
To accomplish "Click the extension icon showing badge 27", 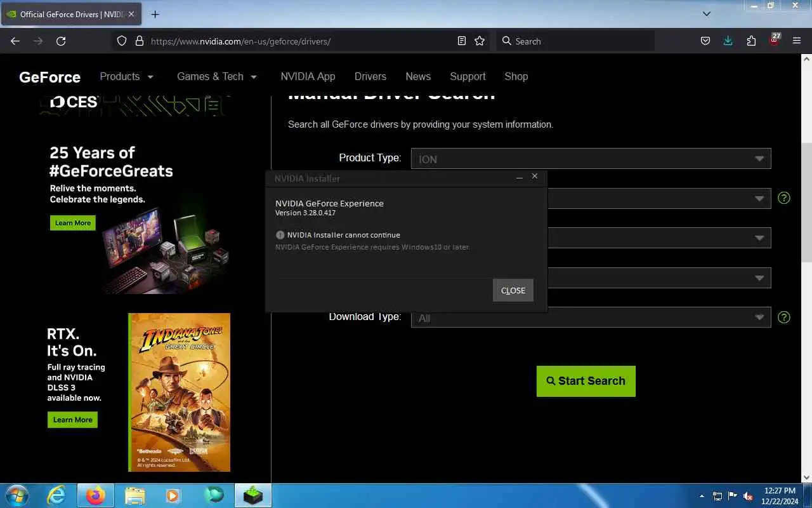I will tap(774, 39).
